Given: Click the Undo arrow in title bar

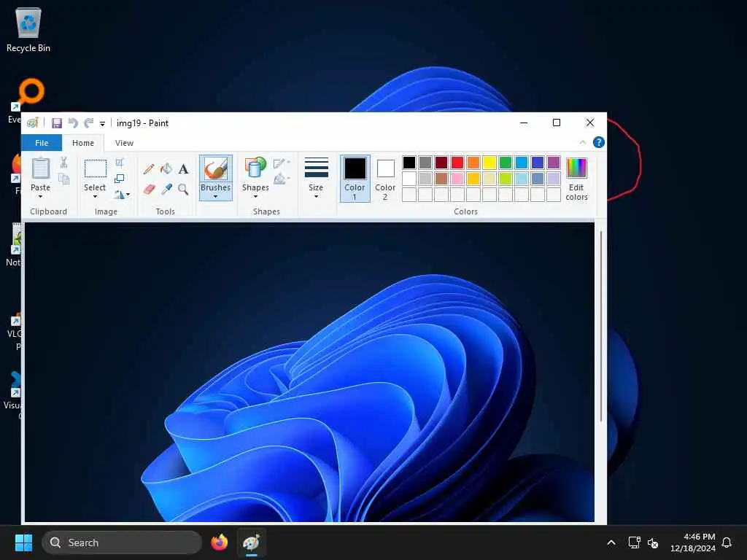Looking at the screenshot, I should pyautogui.click(x=73, y=123).
